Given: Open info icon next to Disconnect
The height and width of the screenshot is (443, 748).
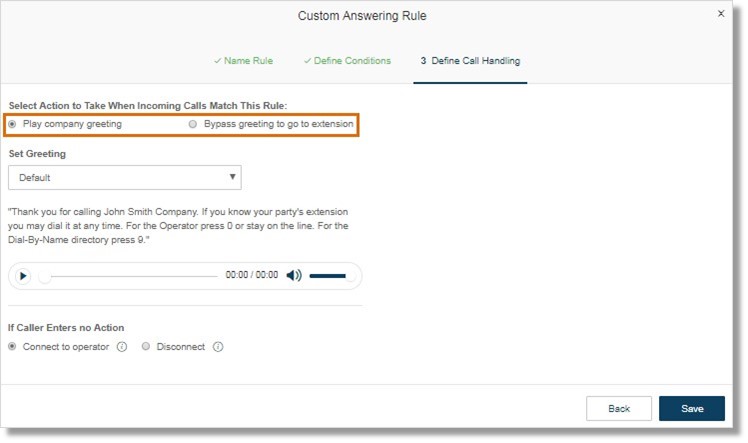Looking at the screenshot, I should point(218,347).
